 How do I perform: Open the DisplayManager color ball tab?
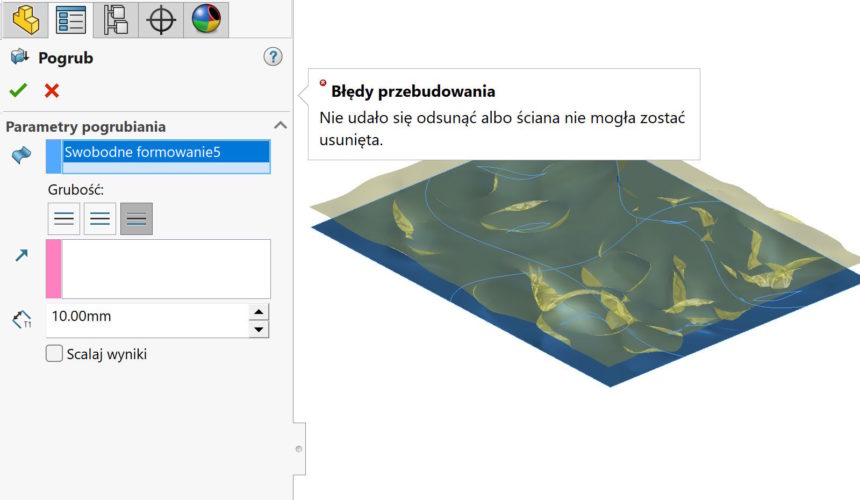pyautogui.click(x=206, y=18)
